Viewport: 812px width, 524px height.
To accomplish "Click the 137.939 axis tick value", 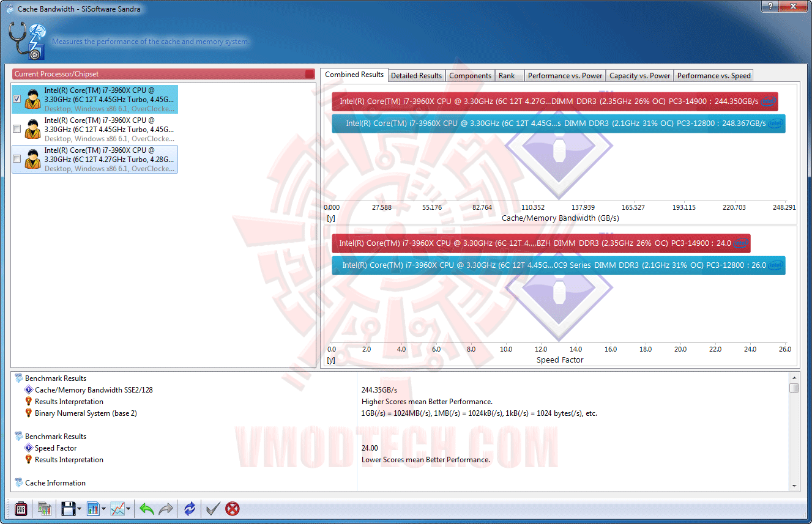I will [x=583, y=207].
